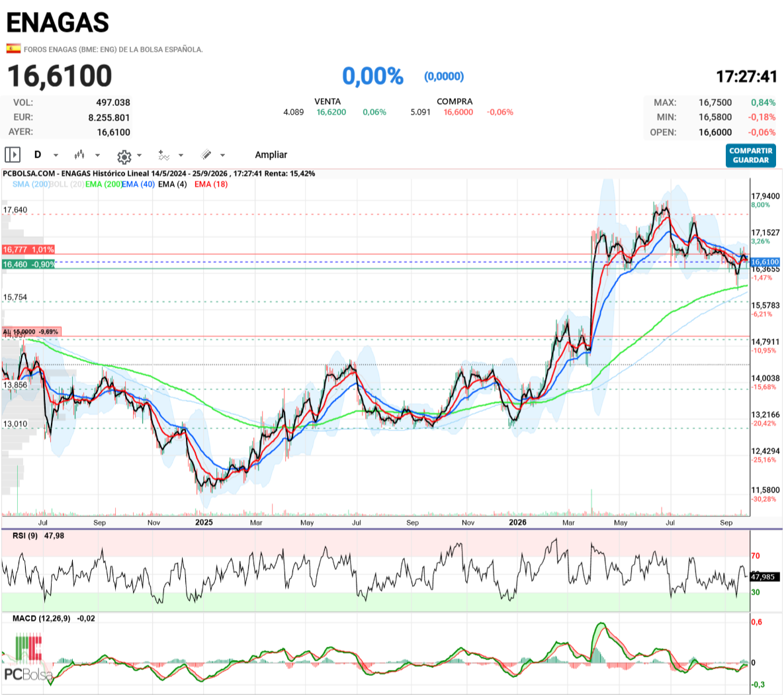
Task: Click the COMPRA price 16,6000
Action: click(x=458, y=112)
